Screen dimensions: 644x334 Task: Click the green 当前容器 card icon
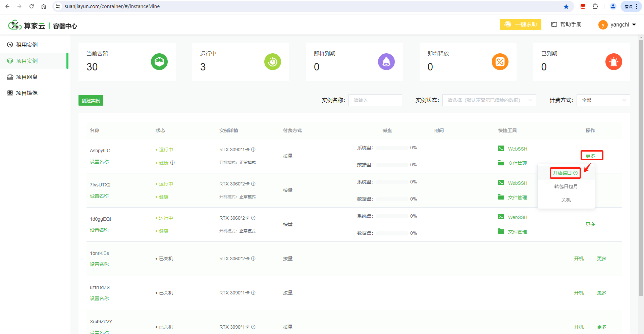(x=159, y=62)
